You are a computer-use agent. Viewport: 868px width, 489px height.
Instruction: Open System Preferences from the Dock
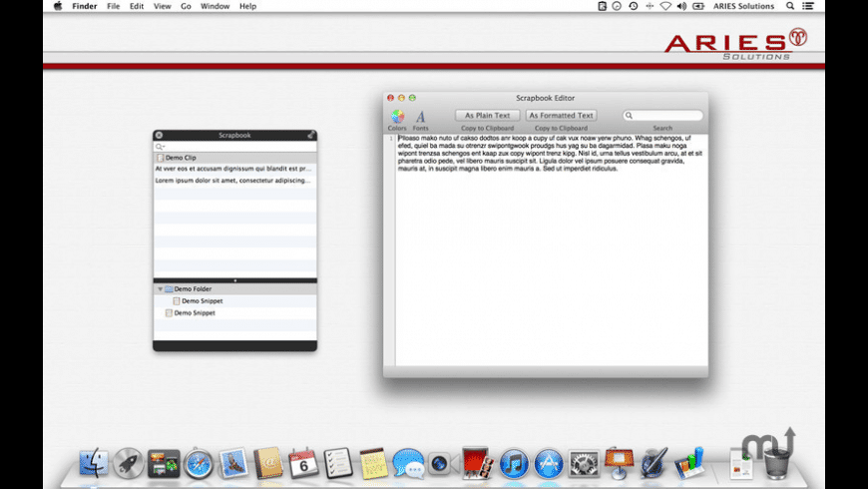584,463
